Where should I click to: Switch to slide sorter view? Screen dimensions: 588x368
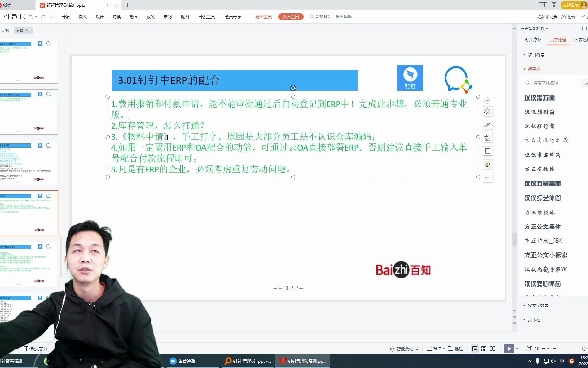pyautogui.click(x=484, y=349)
